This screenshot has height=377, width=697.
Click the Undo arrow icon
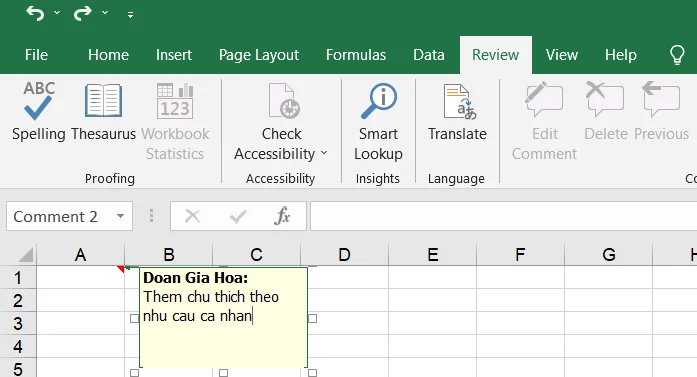[x=35, y=13]
